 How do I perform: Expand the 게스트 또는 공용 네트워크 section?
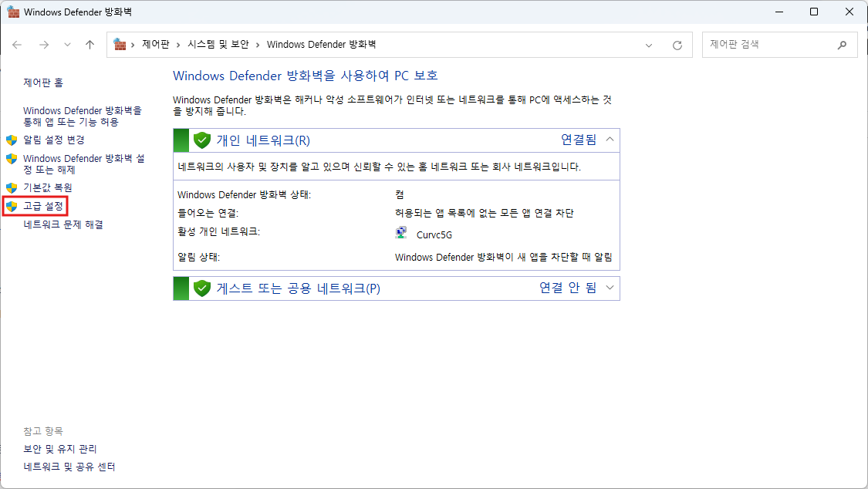tap(610, 288)
